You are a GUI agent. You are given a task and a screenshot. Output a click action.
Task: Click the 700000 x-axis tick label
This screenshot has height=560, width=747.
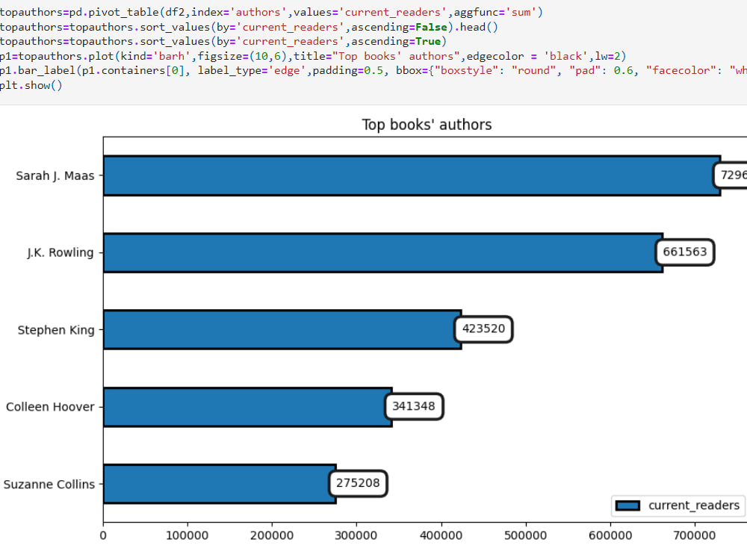[x=695, y=535]
